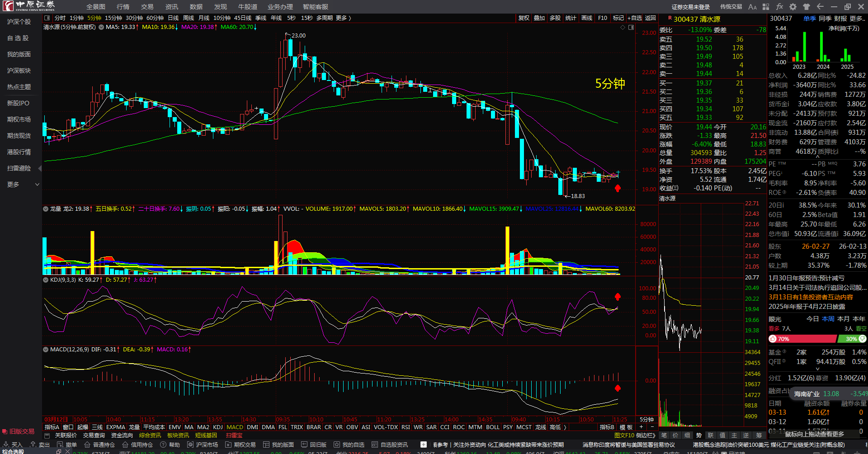Click the panel toggle icon above the chart

(x=631, y=28)
